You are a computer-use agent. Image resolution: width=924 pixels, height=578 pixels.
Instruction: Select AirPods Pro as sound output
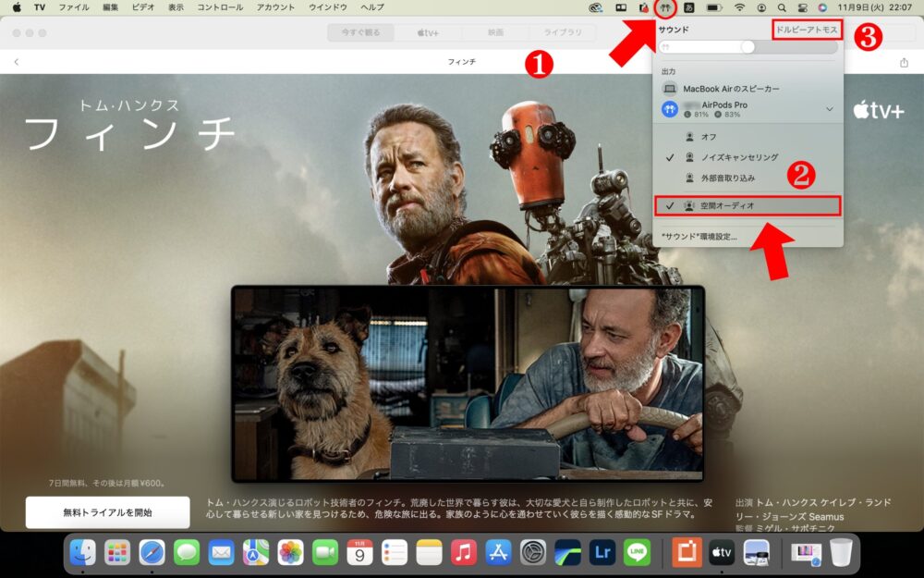pos(748,109)
